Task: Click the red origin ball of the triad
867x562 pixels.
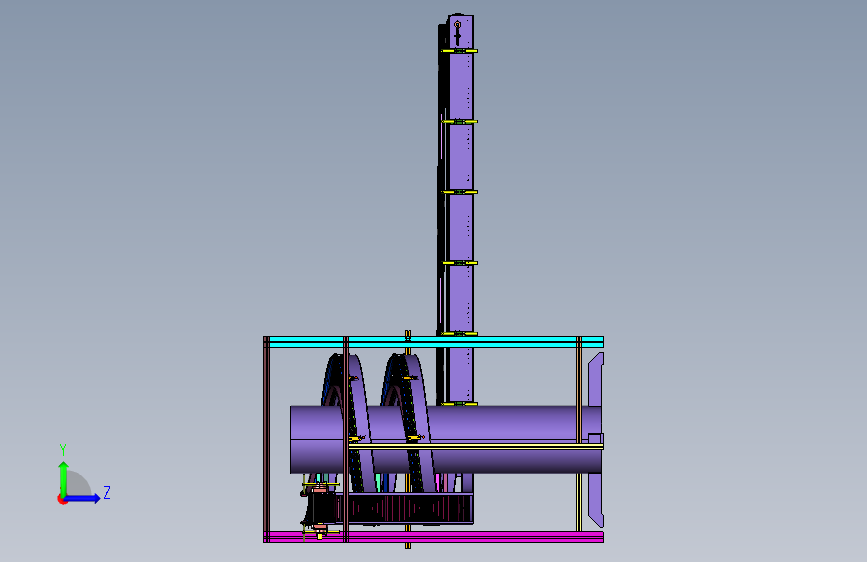Action: point(62,499)
